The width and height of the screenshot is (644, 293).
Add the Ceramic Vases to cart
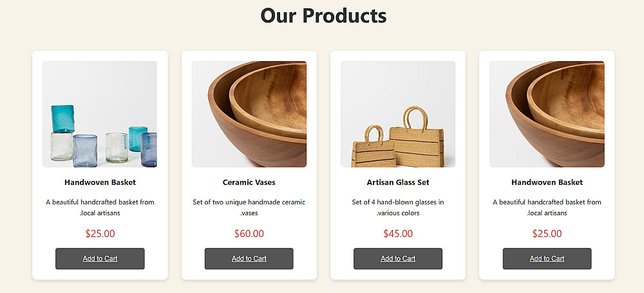coord(249,258)
